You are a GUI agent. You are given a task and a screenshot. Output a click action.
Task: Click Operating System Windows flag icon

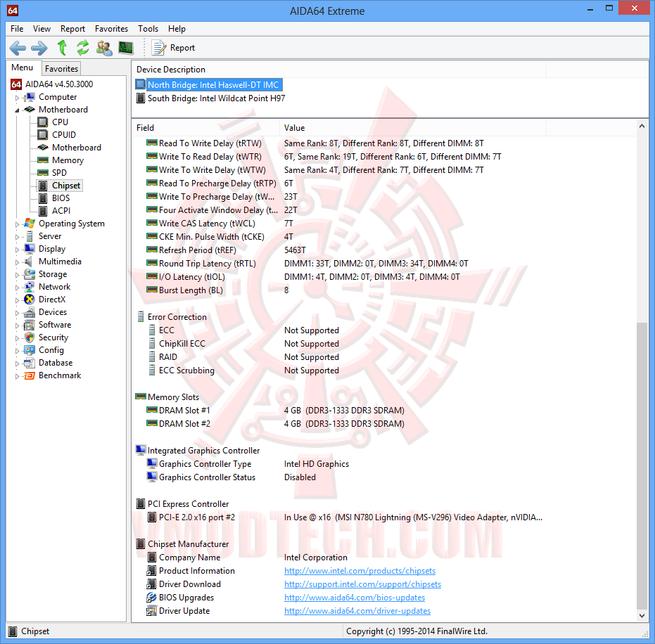point(30,224)
